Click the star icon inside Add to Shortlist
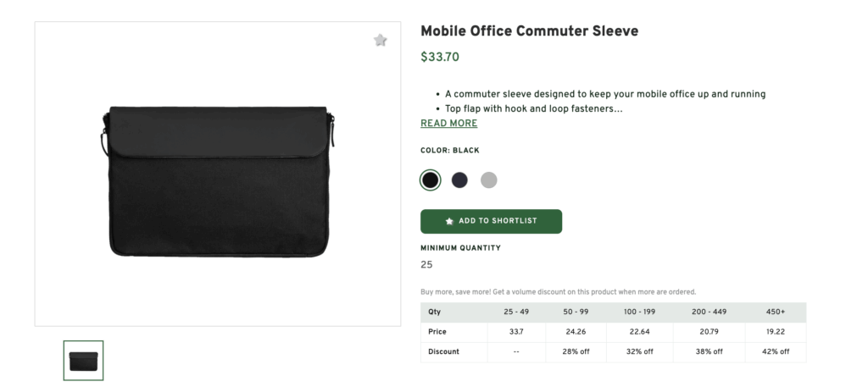Viewport: 868px width, 387px height. (449, 221)
